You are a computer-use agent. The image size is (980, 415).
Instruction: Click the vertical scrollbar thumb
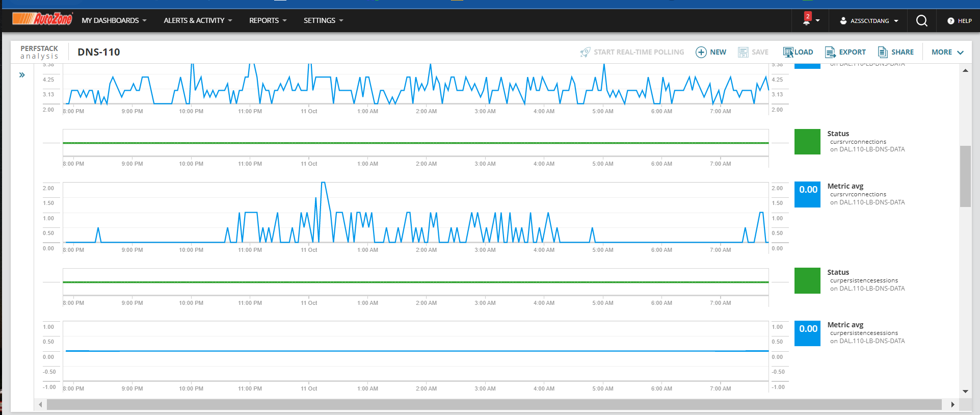tap(965, 176)
